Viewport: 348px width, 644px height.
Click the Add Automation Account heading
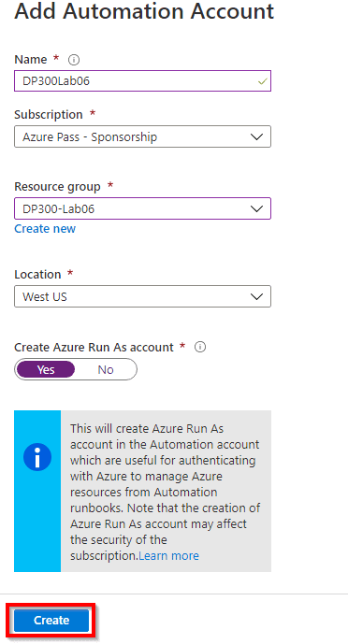click(144, 10)
